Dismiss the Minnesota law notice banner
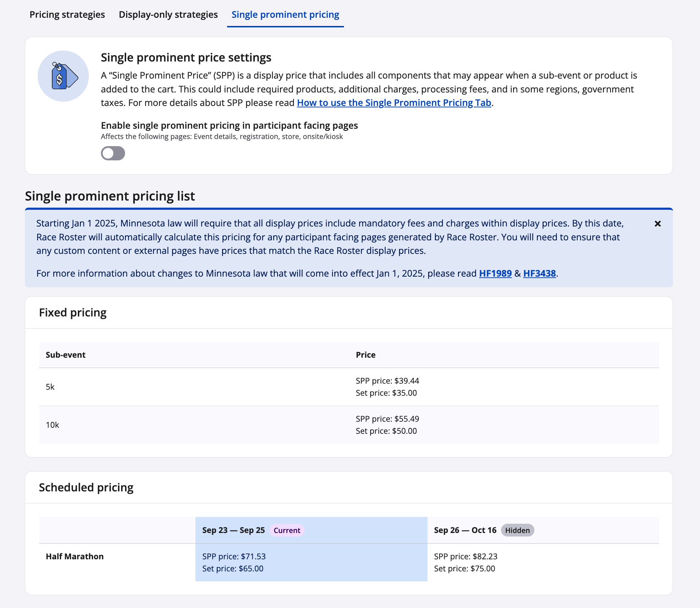700x608 pixels. point(658,224)
